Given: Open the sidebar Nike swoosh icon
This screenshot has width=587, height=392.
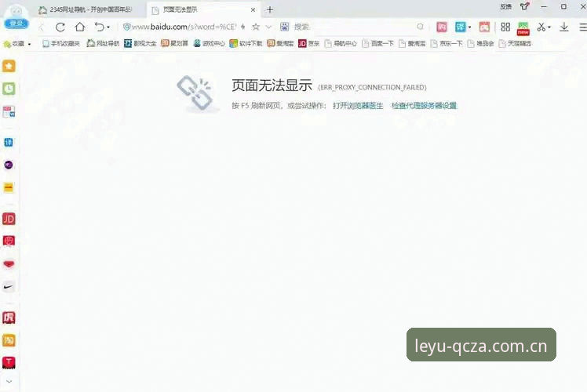Looking at the screenshot, I should (9, 287).
